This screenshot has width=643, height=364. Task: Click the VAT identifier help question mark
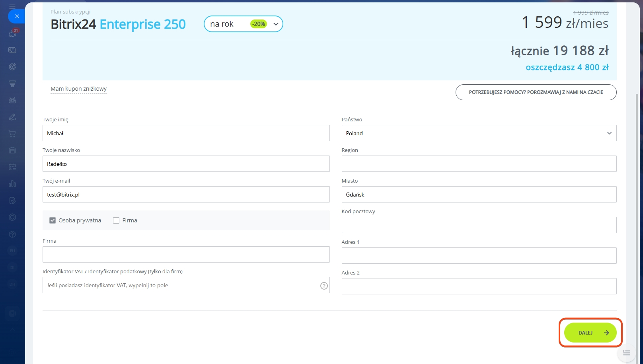[324, 286]
